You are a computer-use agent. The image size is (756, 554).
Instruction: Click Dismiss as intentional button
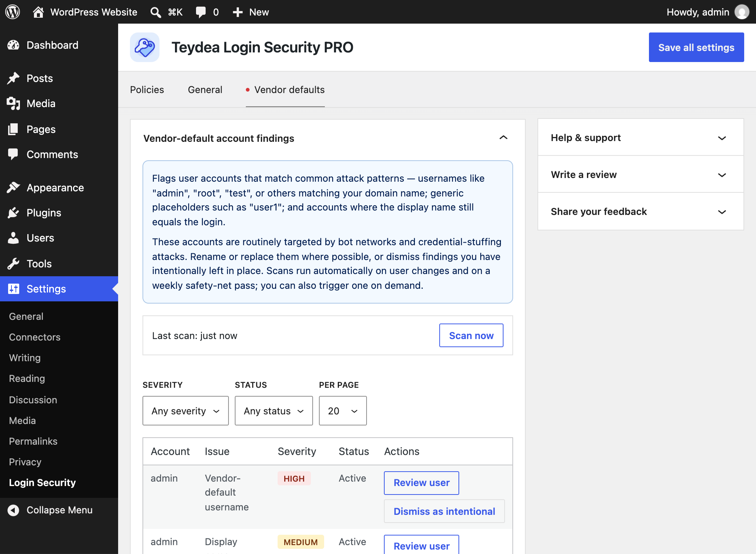(444, 512)
